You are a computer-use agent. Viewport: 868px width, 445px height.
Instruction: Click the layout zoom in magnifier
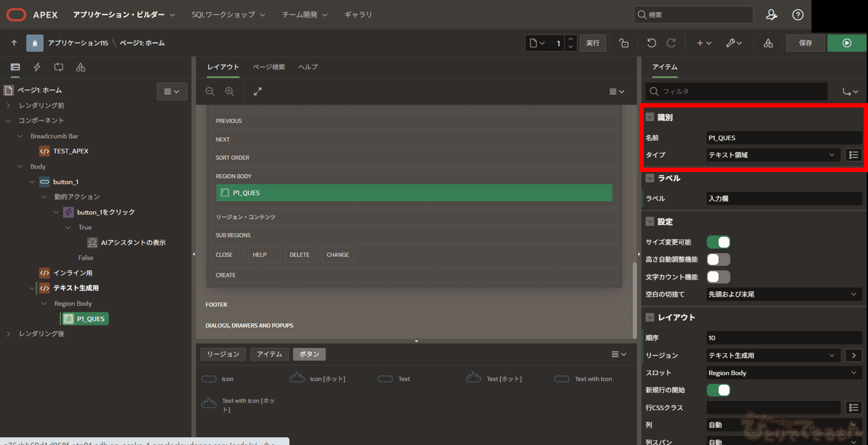point(230,91)
